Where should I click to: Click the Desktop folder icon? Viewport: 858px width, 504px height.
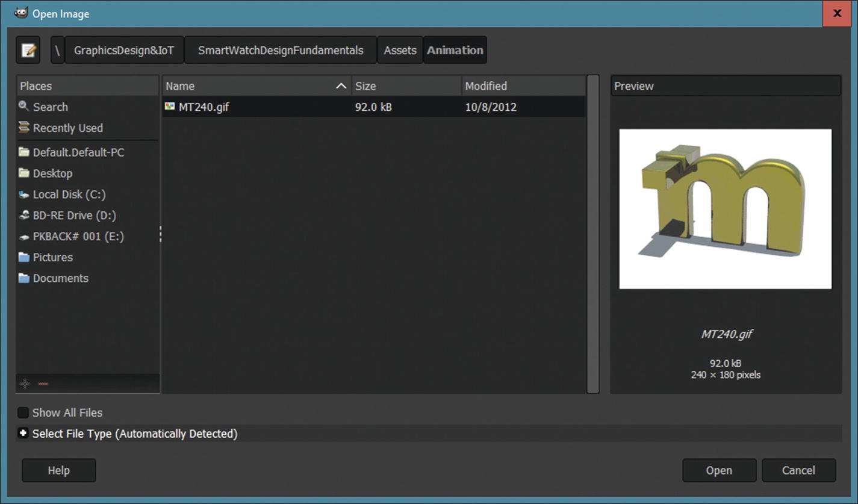pyautogui.click(x=24, y=173)
